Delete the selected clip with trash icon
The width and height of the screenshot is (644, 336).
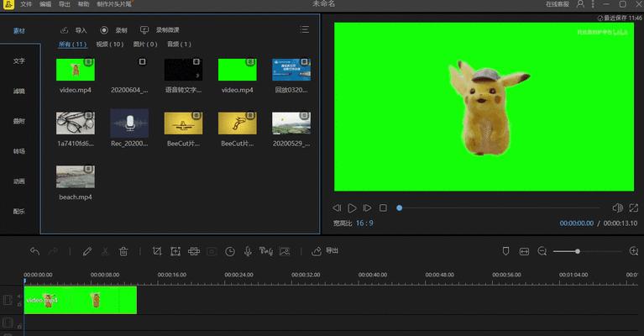[x=123, y=251]
